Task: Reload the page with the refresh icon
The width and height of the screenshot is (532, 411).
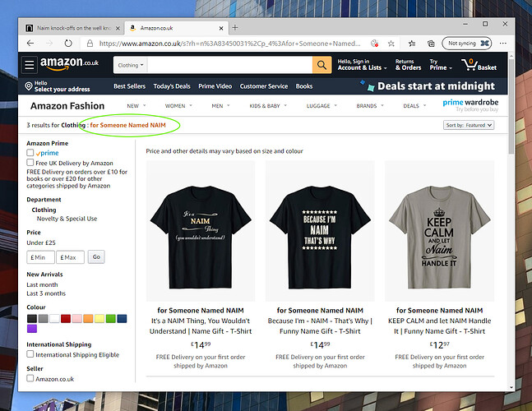Action: click(68, 44)
